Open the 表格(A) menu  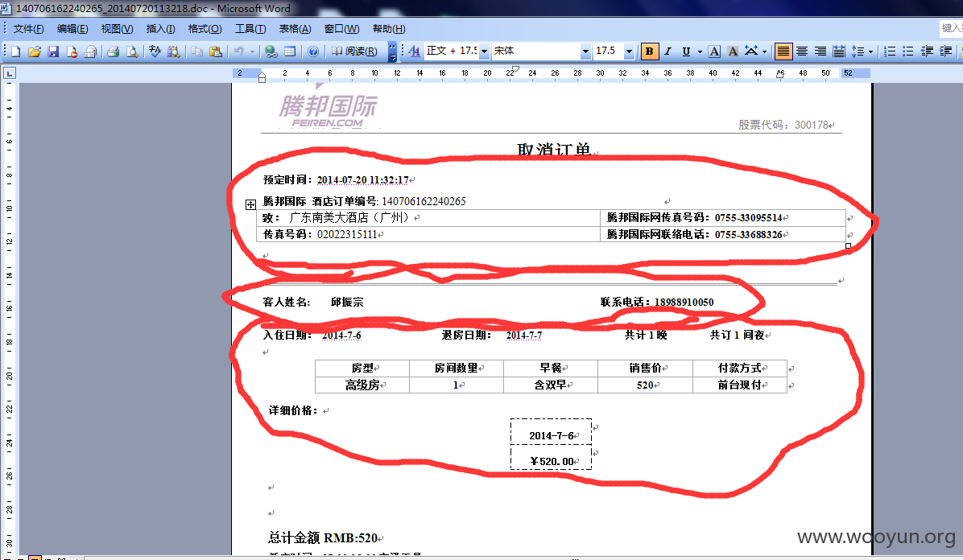tap(295, 29)
